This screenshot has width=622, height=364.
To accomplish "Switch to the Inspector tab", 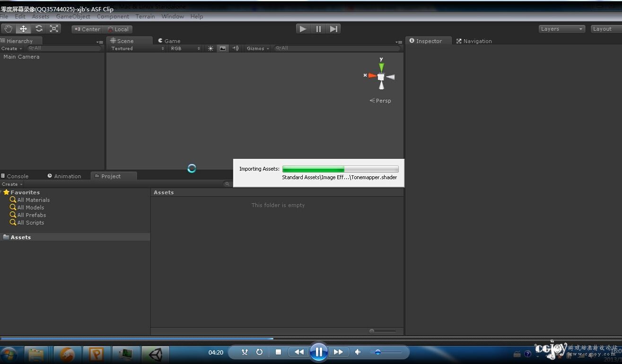I will (x=429, y=41).
